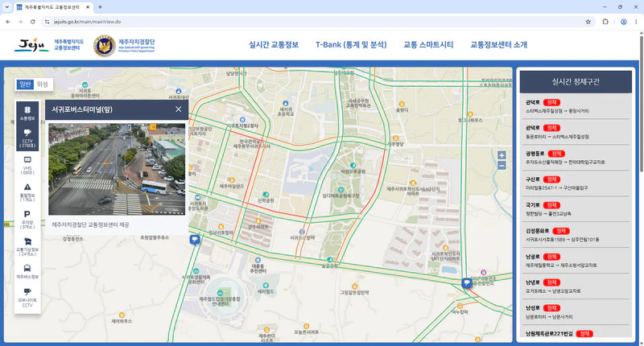This screenshot has height=346, width=644.
Task: Open the browser extensions icon
Action: 605,22
